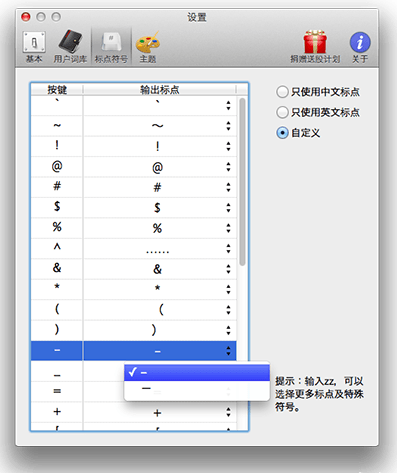Select the & key cell
The width and height of the screenshot is (397, 473).
[57, 269]
